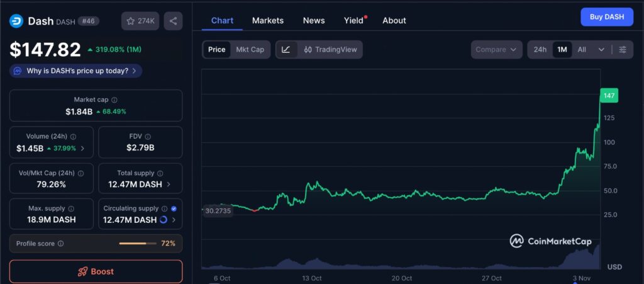644x284 pixels.
Task: Open 'Why is DASH's price up today?'
Action: [76, 71]
